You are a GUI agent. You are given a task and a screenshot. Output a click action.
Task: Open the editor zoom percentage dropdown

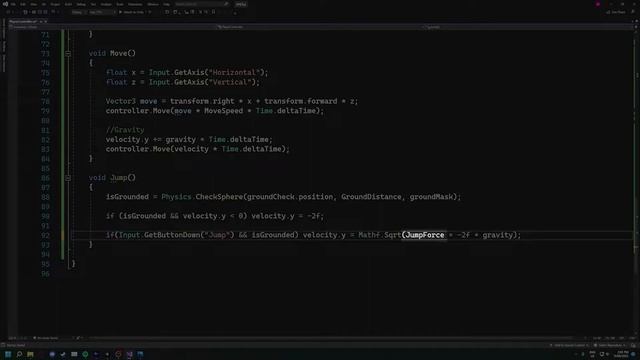pos(17,338)
